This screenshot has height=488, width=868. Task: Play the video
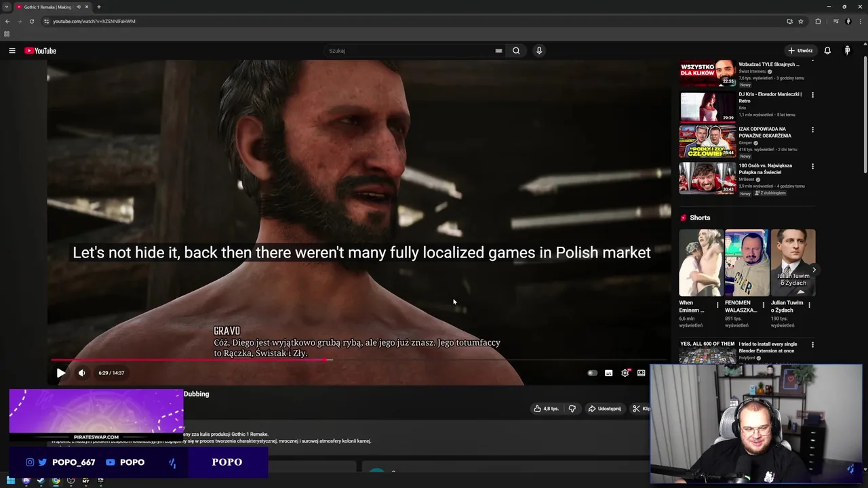61,373
